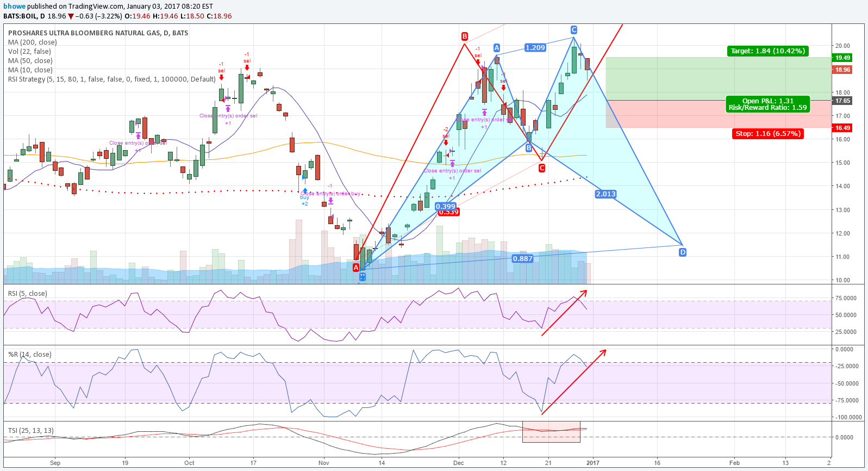Click the %R (14, close) pane label
This screenshot has height=471, width=868.
30,355
